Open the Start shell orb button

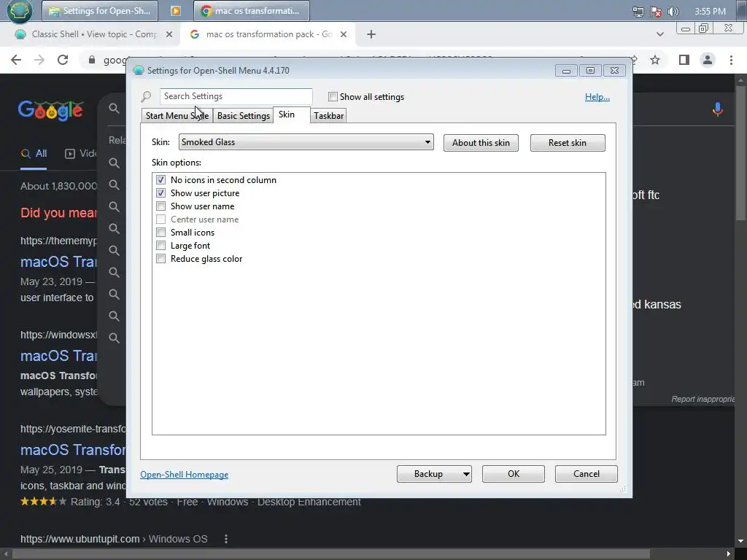pyautogui.click(x=19, y=10)
